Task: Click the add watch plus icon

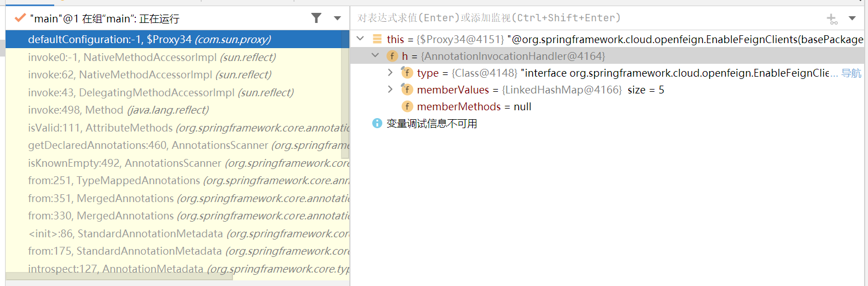Action: point(832,19)
